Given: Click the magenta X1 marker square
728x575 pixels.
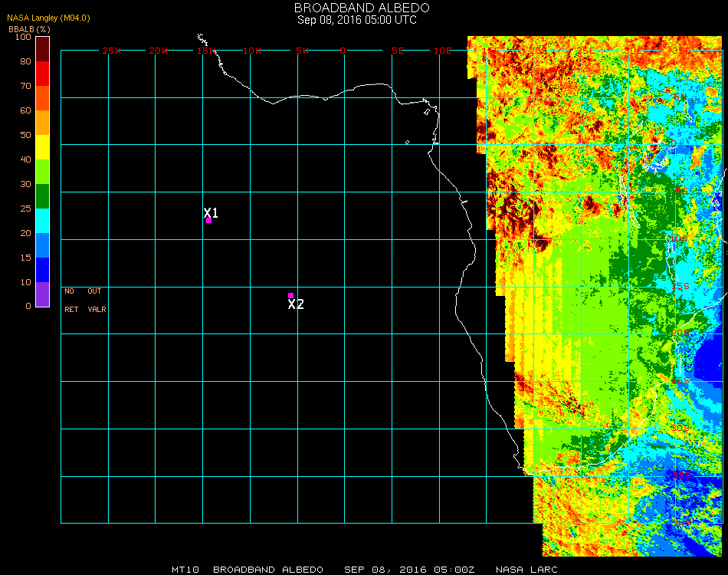Looking at the screenshot, I should (208, 221).
